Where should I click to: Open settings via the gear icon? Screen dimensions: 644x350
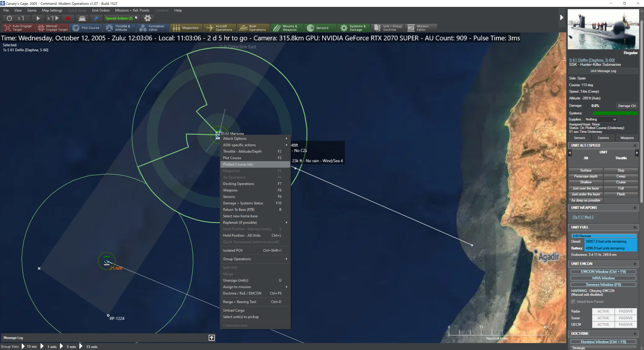(147, 18)
